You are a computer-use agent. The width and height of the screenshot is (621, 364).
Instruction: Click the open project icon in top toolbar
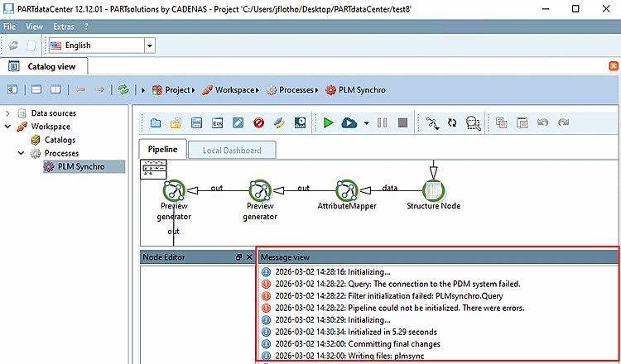click(x=13, y=45)
